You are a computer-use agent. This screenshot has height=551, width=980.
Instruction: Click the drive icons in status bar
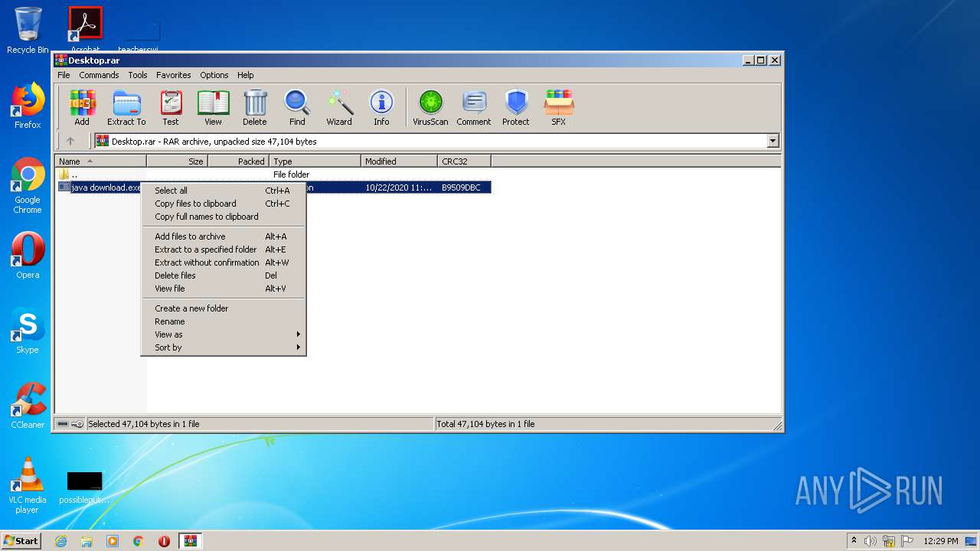point(70,424)
